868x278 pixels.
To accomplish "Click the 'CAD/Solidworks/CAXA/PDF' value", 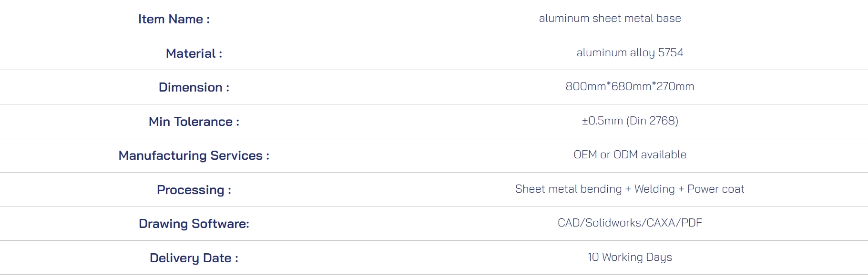I will point(629,223).
